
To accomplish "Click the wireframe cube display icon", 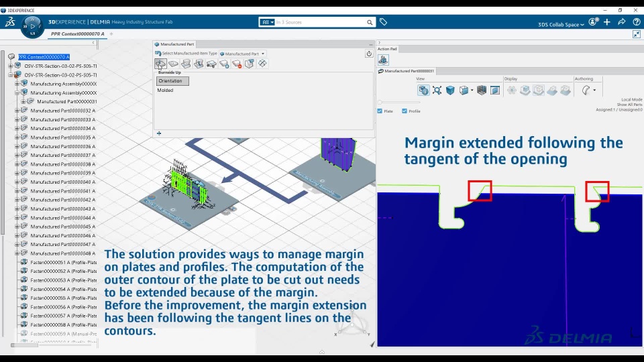I will tap(539, 90).
